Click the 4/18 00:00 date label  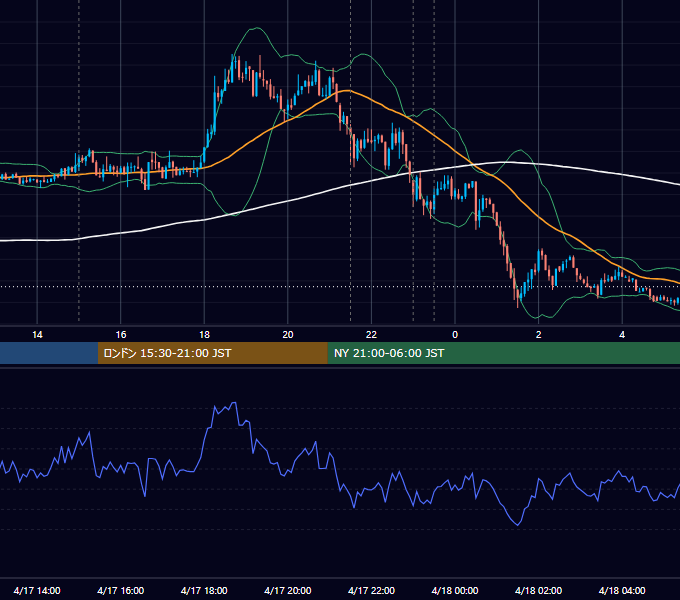click(x=455, y=590)
